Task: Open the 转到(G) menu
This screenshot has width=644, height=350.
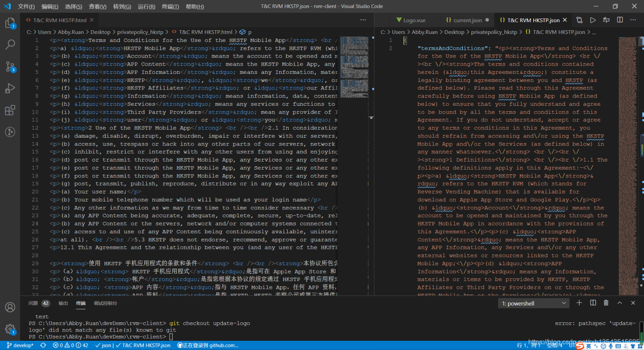Action: [x=122, y=6]
